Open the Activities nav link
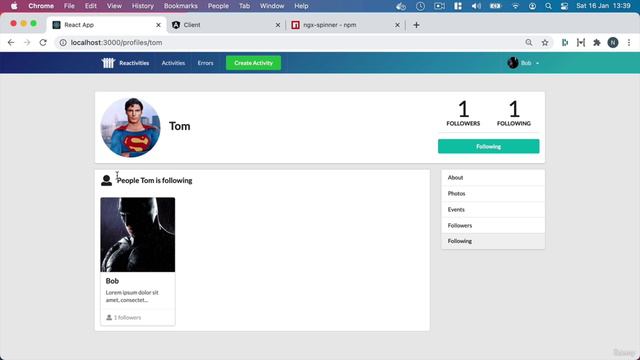The width and height of the screenshot is (640, 360). click(173, 63)
